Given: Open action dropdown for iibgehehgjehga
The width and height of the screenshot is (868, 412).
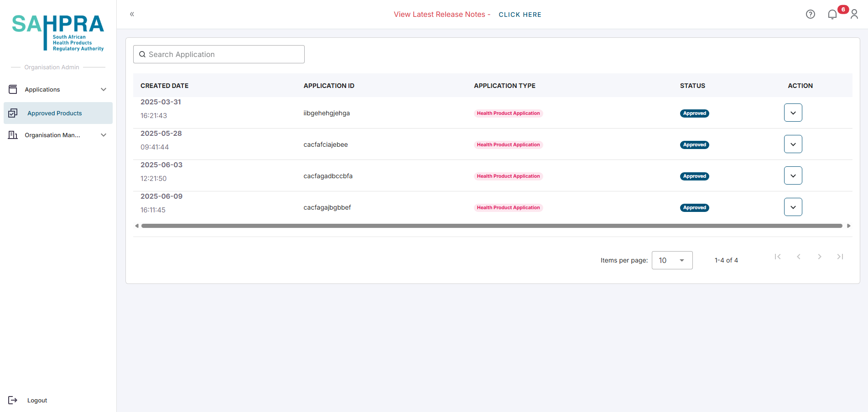Looking at the screenshot, I should (x=793, y=113).
